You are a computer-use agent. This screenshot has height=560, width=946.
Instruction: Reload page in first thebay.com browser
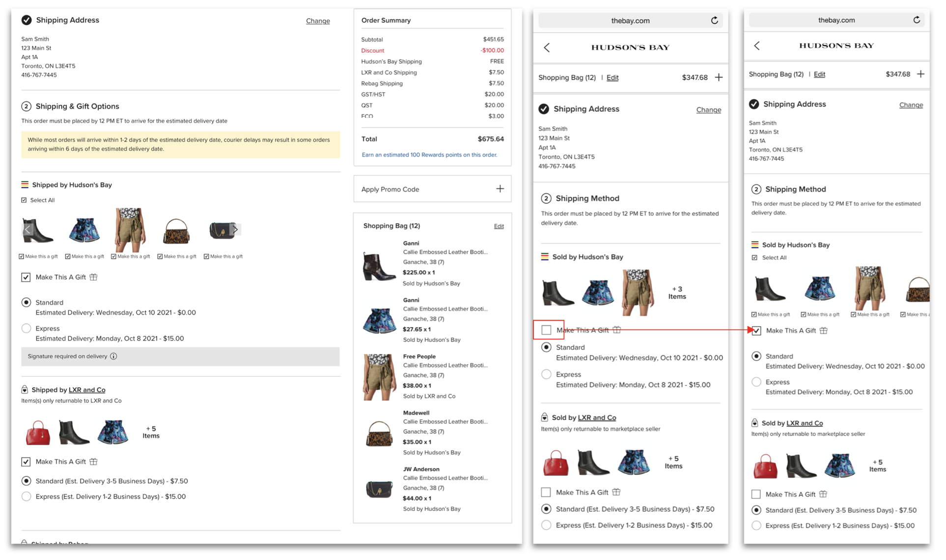pyautogui.click(x=714, y=21)
